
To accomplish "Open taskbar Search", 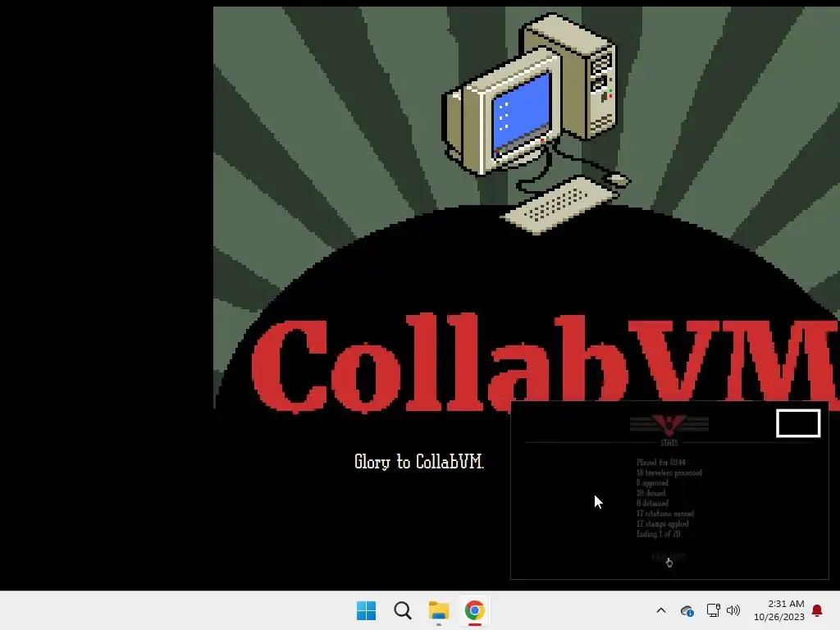I will tap(402, 610).
